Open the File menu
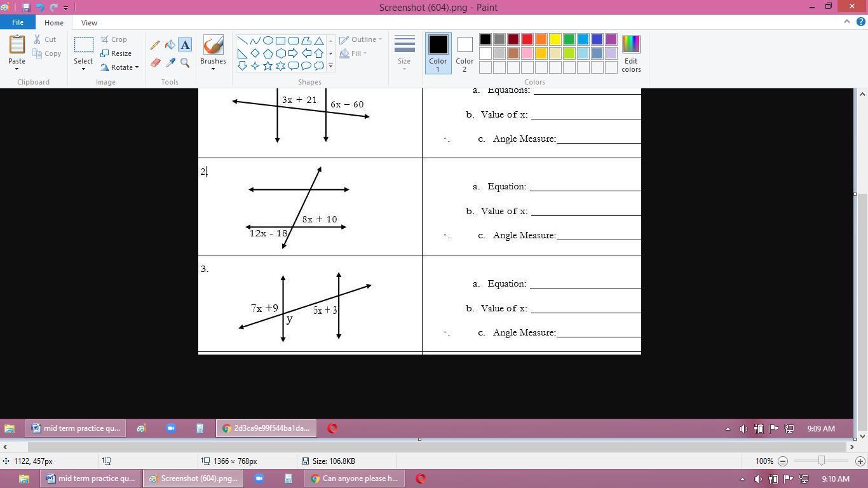 coord(17,22)
